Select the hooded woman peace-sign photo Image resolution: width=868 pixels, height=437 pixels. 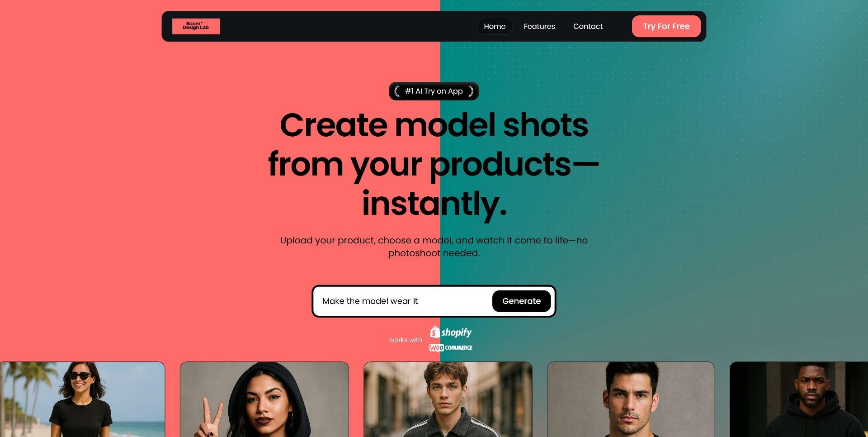coord(264,399)
